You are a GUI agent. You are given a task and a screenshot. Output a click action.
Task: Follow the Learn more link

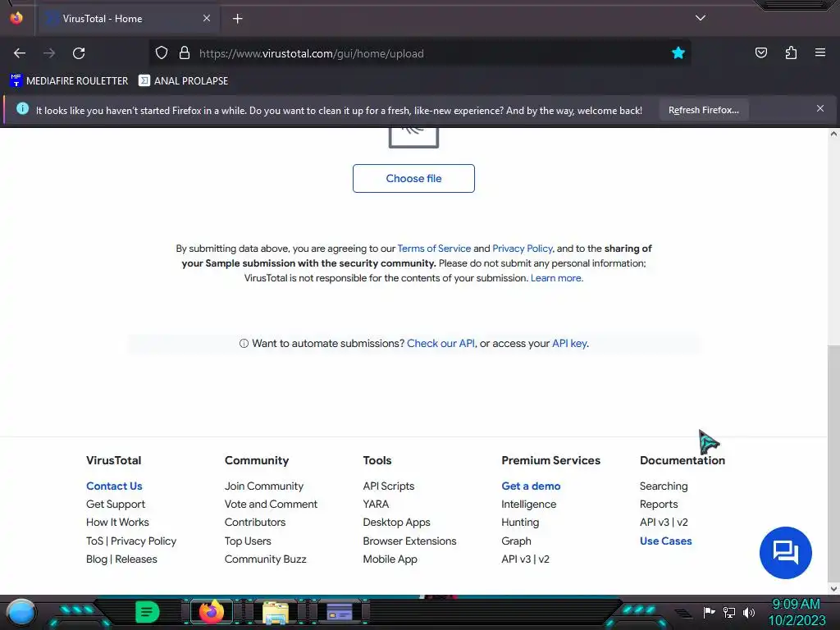pyautogui.click(x=557, y=278)
